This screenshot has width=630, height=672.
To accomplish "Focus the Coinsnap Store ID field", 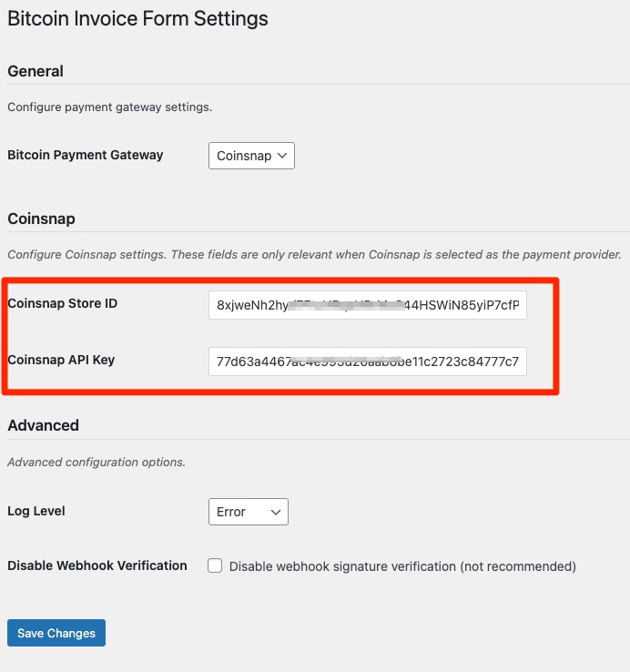I will pyautogui.click(x=367, y=305).
